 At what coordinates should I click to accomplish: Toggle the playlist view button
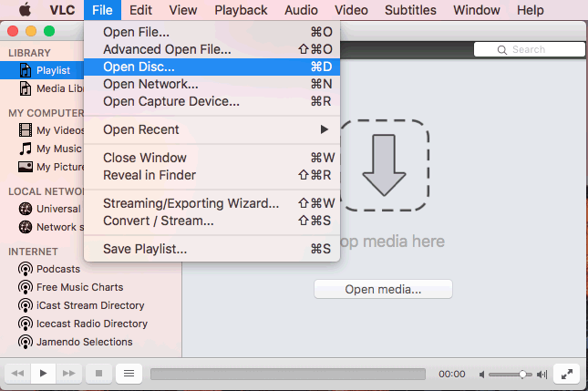click(x=129, y=374)
